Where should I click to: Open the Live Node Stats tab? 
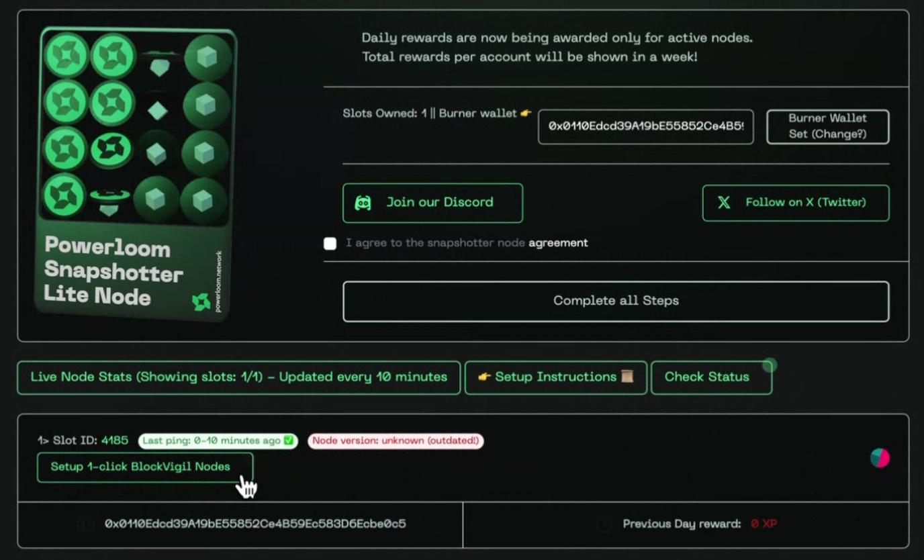239,377
